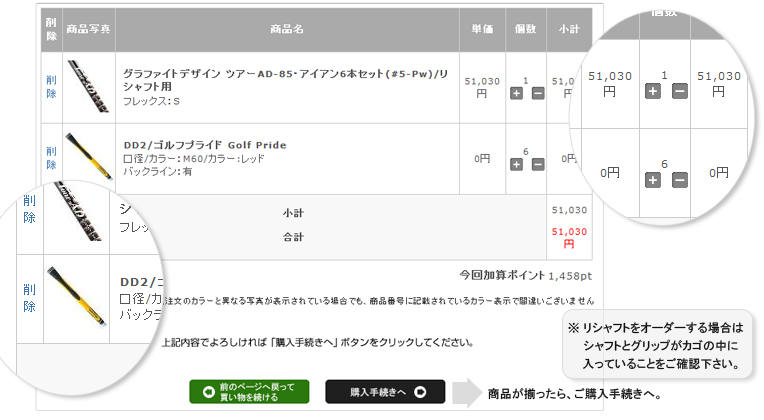Click 削除 link for DD2 grip row

click(51, 157)
